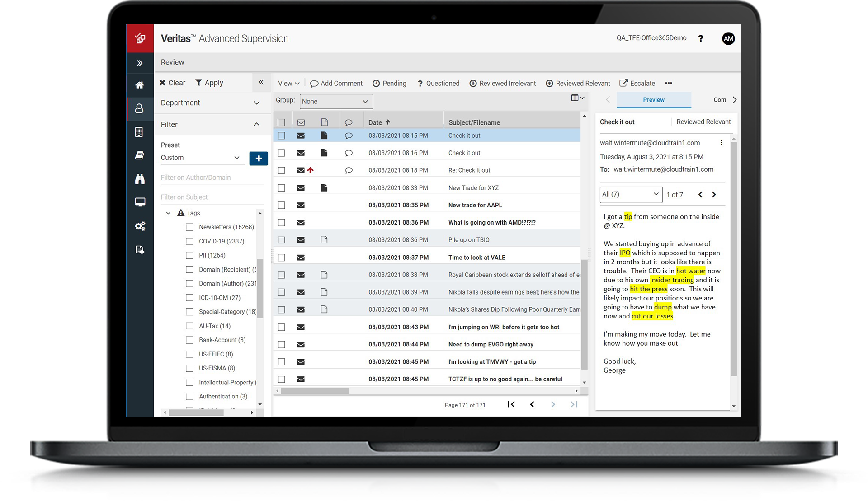The width and height of the screenshot is (868, 501).
Task: Select the person Review icon in sidebar
Action: click(140, 108)
